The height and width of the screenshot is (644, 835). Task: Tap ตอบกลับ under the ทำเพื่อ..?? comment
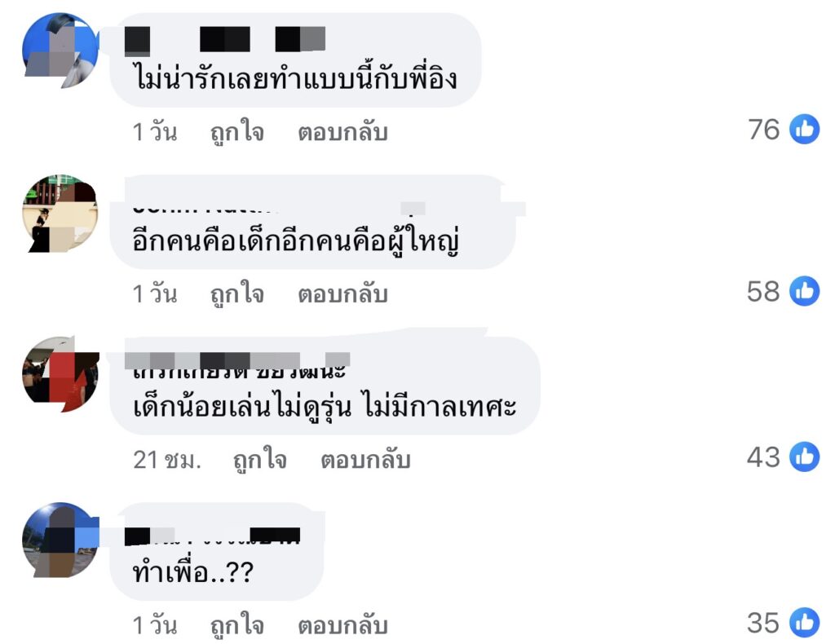coord(342,625)
